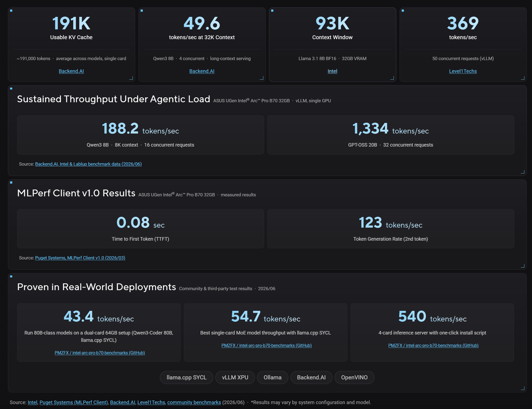Click the Proven in Real-World Deployments heading
The width and height of the screenshot is (532, 409).
pos(97,287)
